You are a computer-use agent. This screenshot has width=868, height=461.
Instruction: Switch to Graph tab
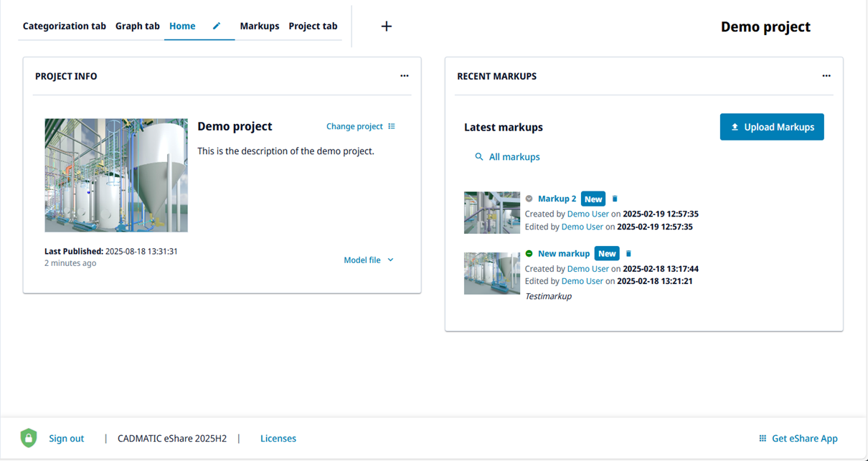(x=138, y=26)
